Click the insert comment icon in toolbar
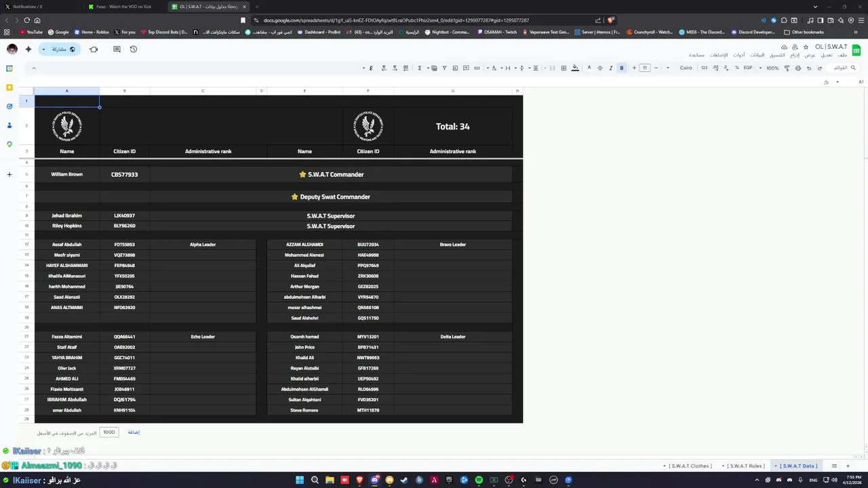The height and width of the screenshot is (488, 868). click(x=466, y=68)
